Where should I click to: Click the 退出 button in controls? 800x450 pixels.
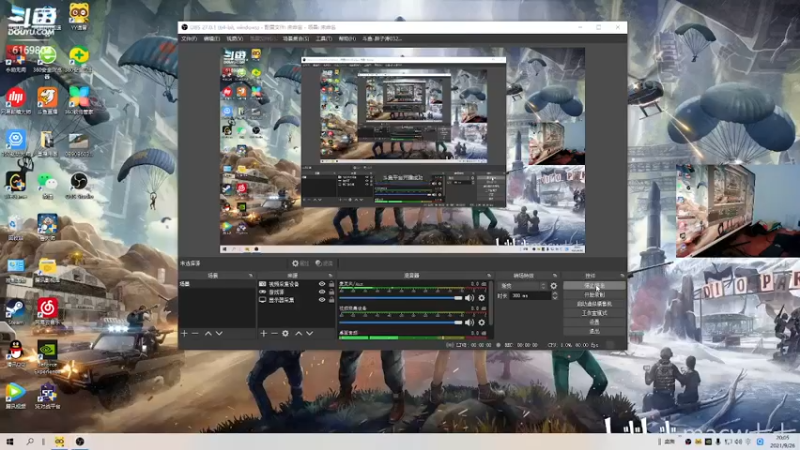pyautogui.click(x=594, y=332)
